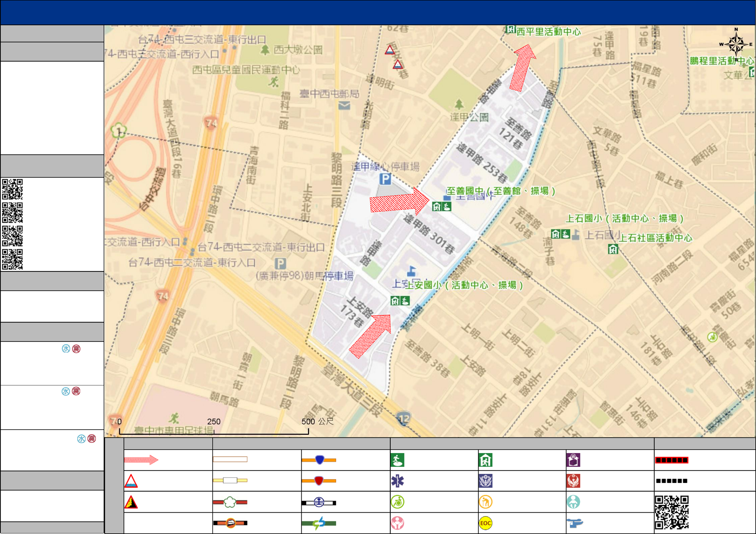The image size is (756, 534).
Task: Click the 西屯區兒童國民運動中心 label
Action: tap(246, 70)
